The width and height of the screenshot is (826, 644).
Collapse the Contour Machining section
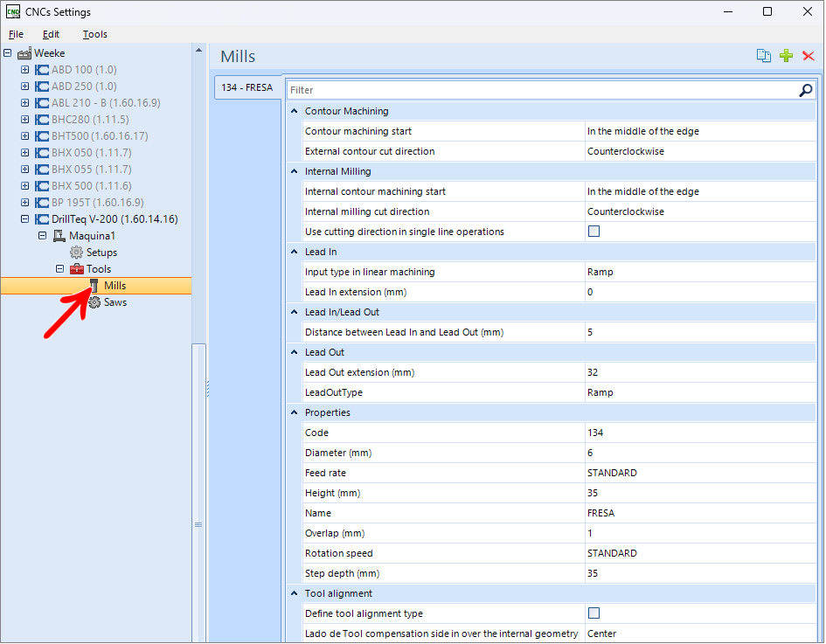click(294, 111)
